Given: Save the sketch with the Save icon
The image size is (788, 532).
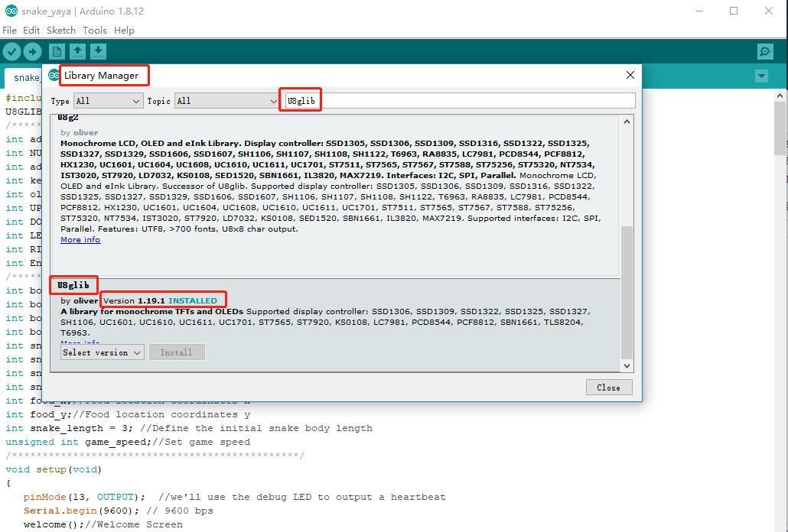Looking at the screenshot, I should tap(98, 51).
